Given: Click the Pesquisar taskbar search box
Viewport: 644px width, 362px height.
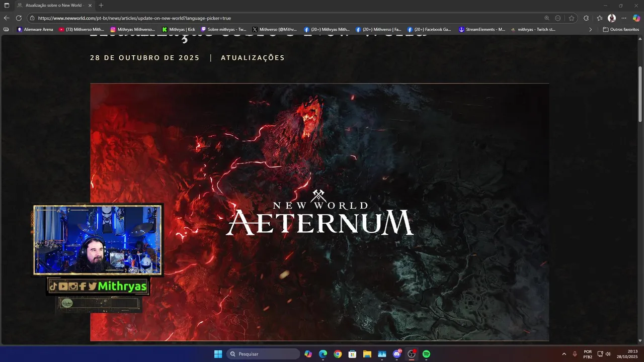Looking at the screenshot, I should coord(263,354).
